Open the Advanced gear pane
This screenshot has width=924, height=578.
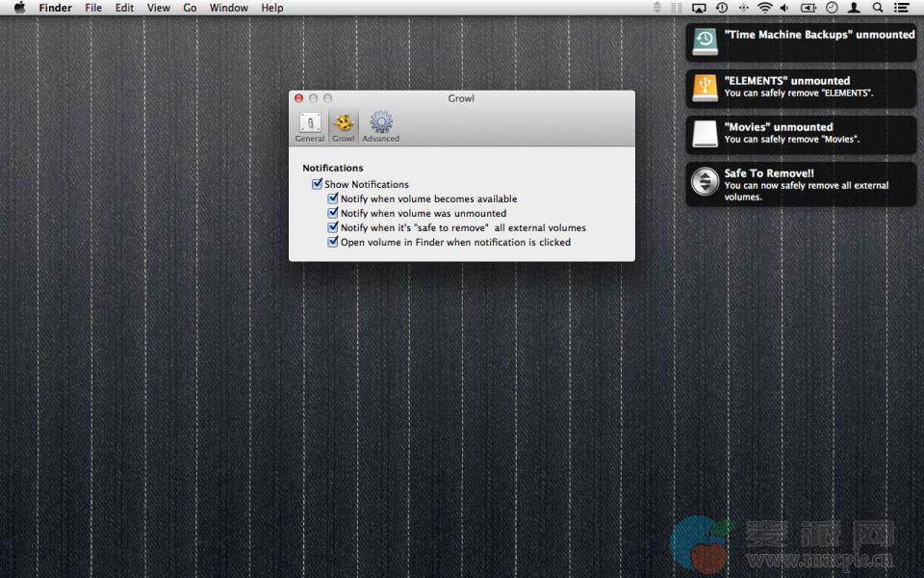[x=381, y=126]
